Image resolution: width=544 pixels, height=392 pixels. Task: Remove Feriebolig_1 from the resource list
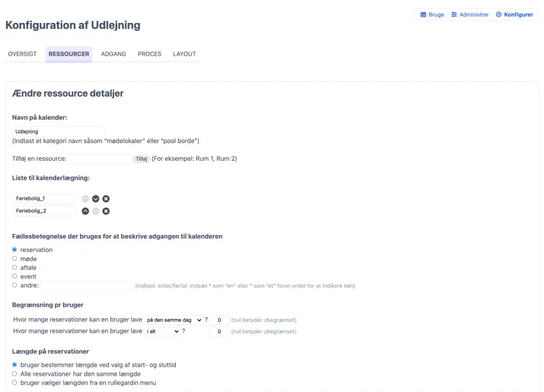click(106, 199)
